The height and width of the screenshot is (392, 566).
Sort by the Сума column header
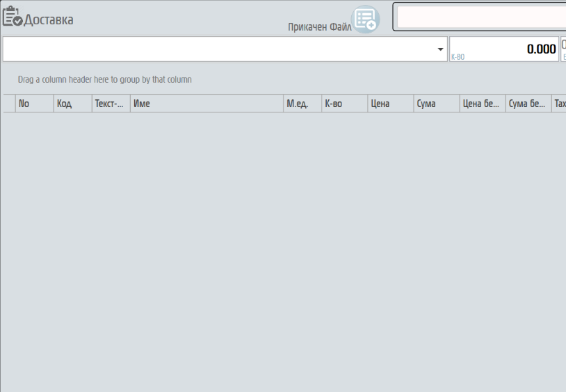pos(436,104)
